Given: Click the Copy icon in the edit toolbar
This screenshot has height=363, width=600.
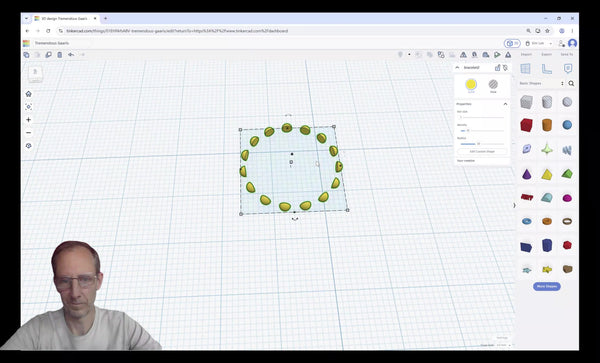Looking at the screenshot, I should point(26,55).
